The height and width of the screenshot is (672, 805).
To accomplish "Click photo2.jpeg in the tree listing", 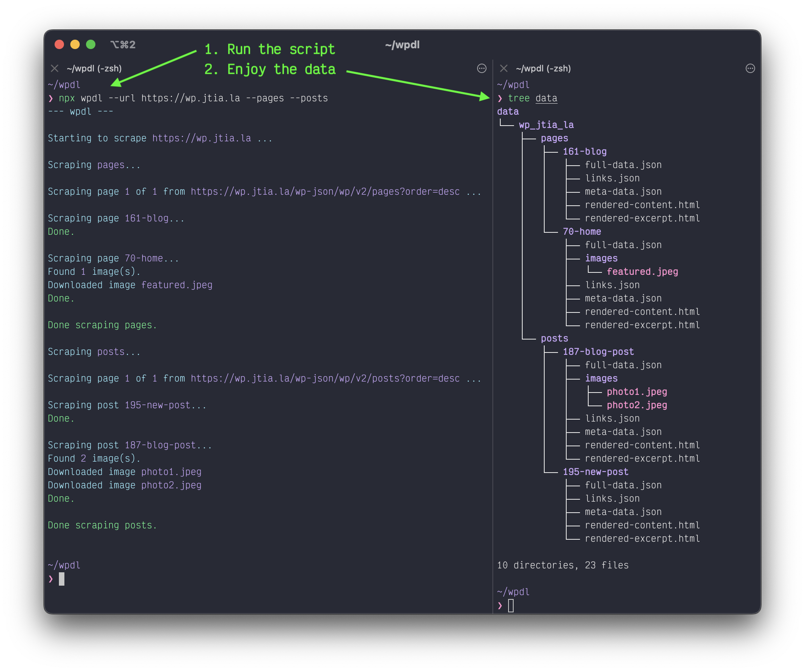I will 637,405.
